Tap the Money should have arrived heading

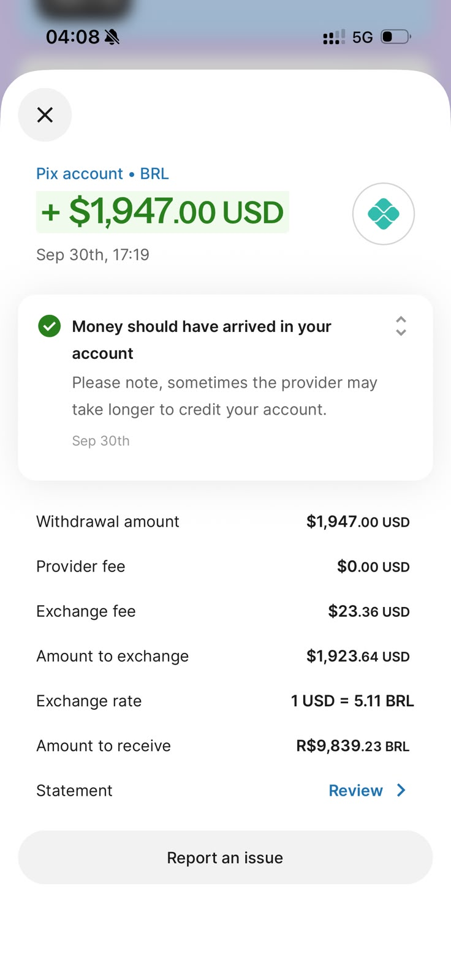coord(202,339)
